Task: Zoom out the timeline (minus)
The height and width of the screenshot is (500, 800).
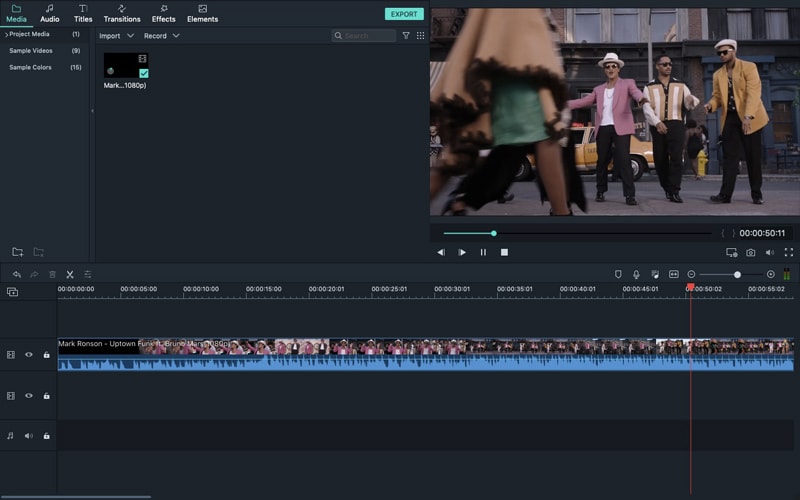Action: [x=691, y=274]
